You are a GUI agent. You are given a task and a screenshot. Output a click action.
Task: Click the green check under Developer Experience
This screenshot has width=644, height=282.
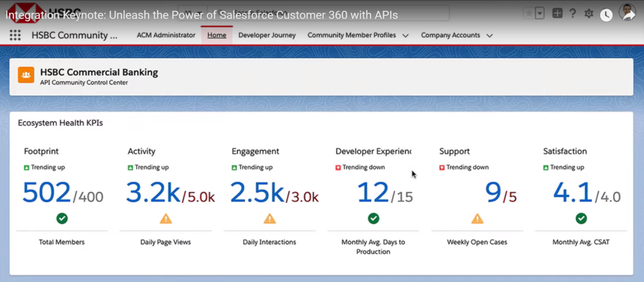(374, 218)
